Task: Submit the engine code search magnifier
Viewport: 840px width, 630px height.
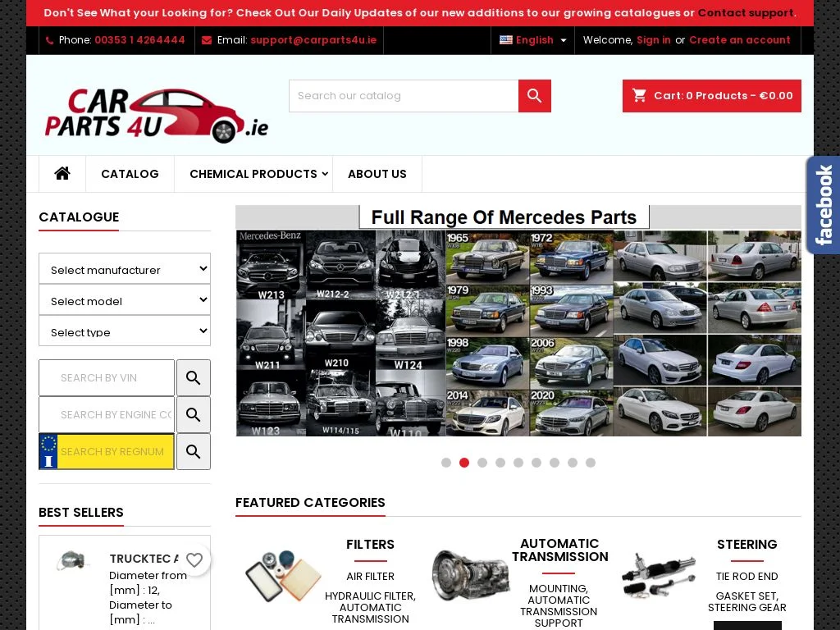Action: [194, 414]
